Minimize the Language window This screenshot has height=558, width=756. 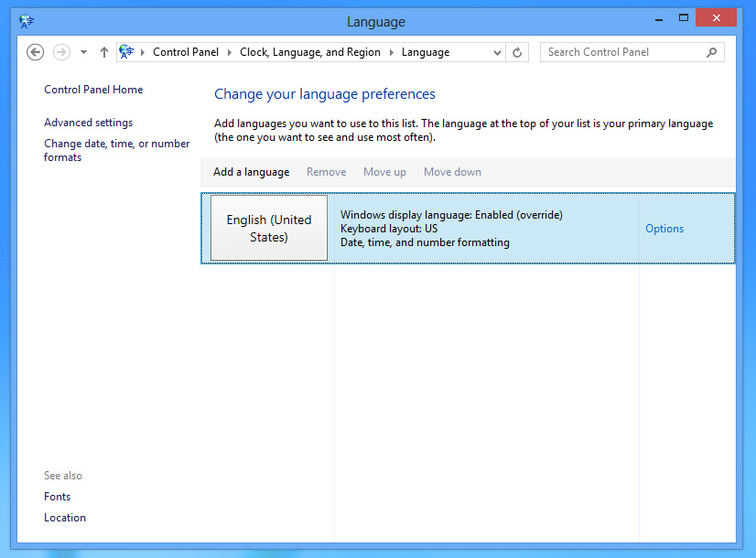pos(659,19)
